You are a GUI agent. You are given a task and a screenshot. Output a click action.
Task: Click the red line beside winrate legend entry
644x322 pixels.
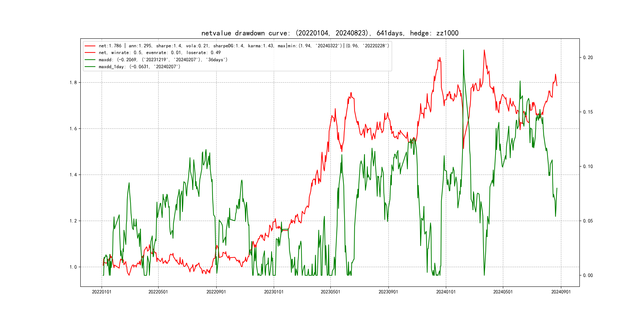90,53
